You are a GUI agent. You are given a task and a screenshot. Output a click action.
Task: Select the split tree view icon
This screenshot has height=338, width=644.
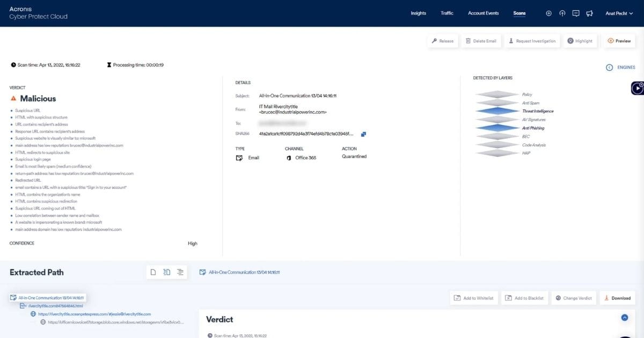tap(166, 273)
